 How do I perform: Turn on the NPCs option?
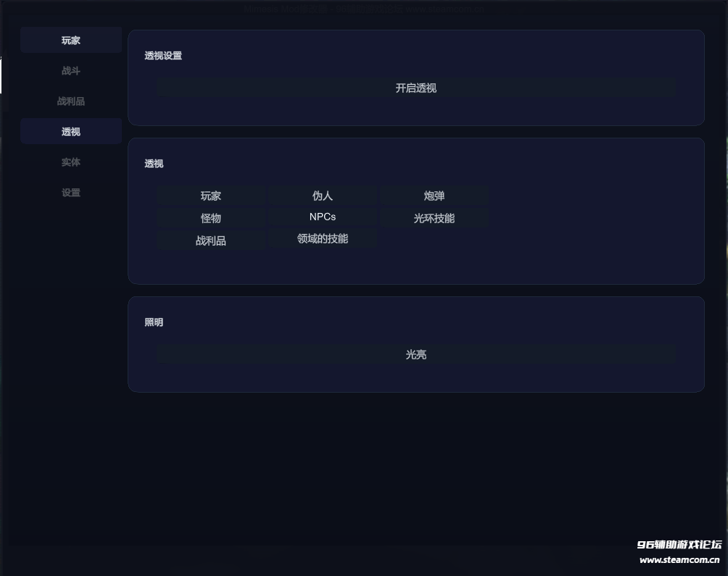pos(323,217)
